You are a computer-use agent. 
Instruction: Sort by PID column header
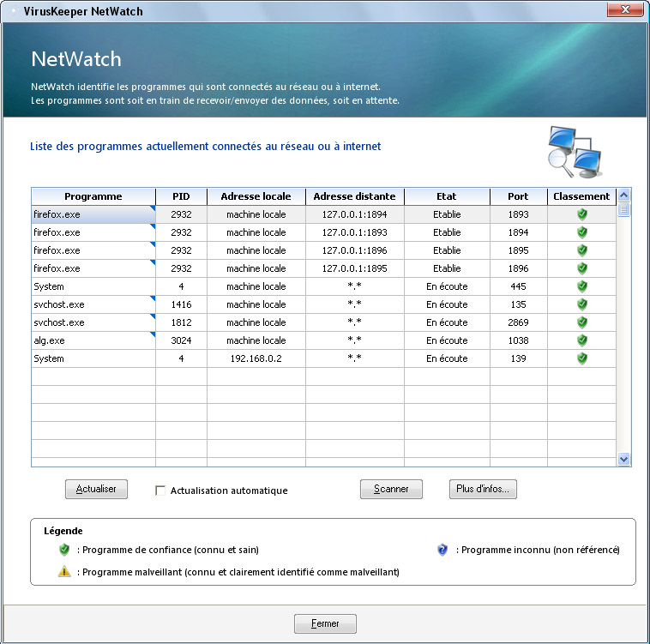(x=181, y=196)
